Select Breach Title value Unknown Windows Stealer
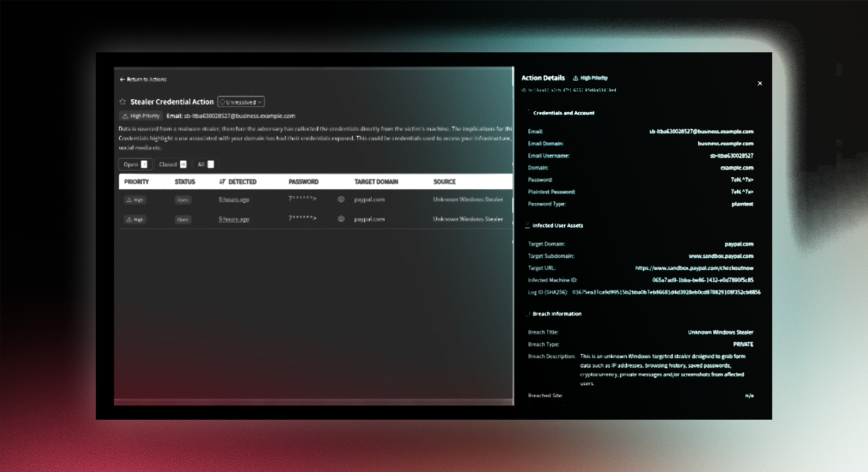The height and width of the screenshot is (472, 868). click(720, 332)
